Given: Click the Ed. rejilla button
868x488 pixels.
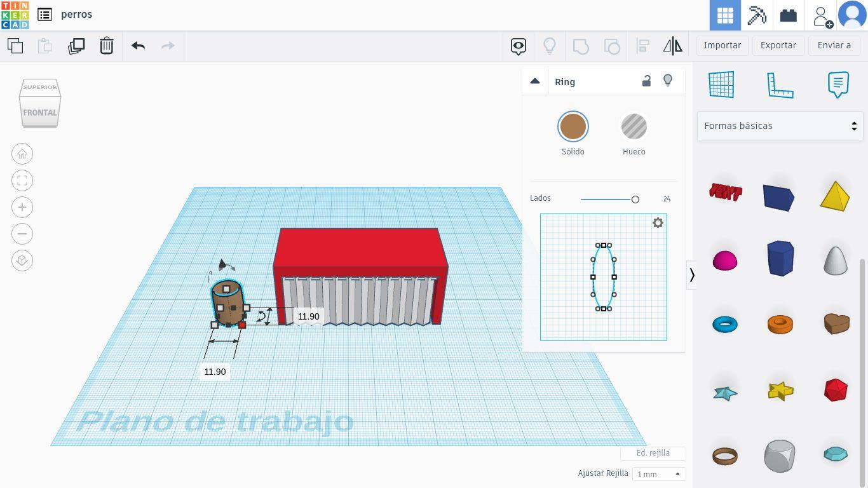Looking at the screenshot, I should pos(653,453).
